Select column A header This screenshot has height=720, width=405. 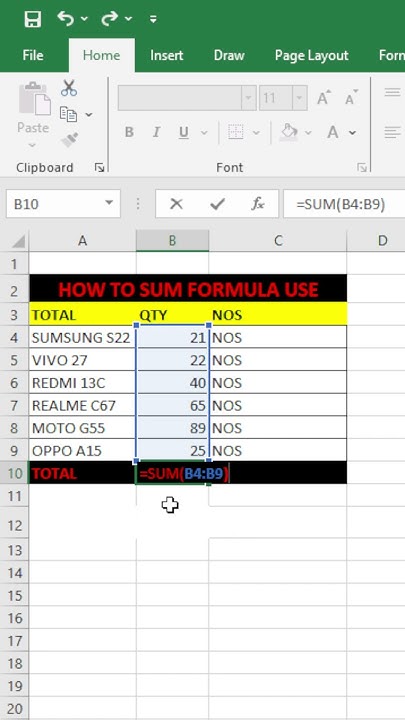tap(83, 240)
